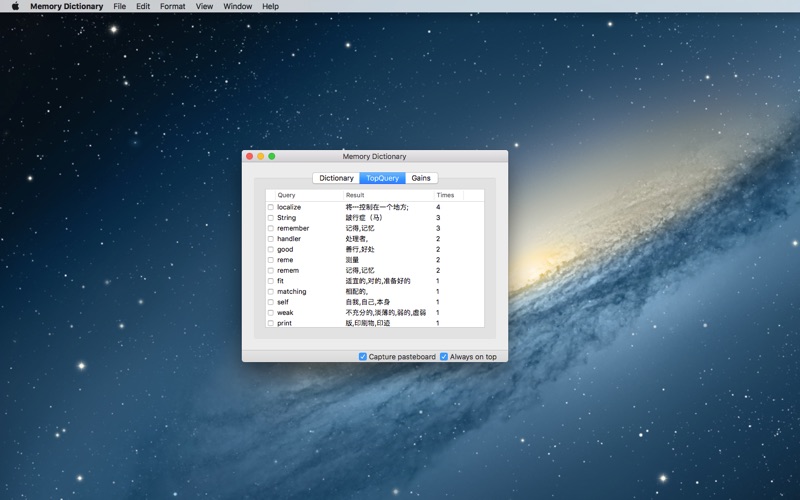Select the checkbox beside reme

270,260
